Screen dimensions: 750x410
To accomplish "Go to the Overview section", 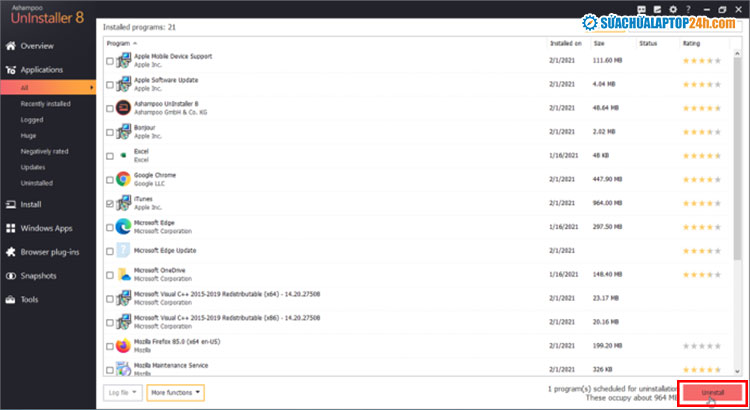I will coord(37,46).
